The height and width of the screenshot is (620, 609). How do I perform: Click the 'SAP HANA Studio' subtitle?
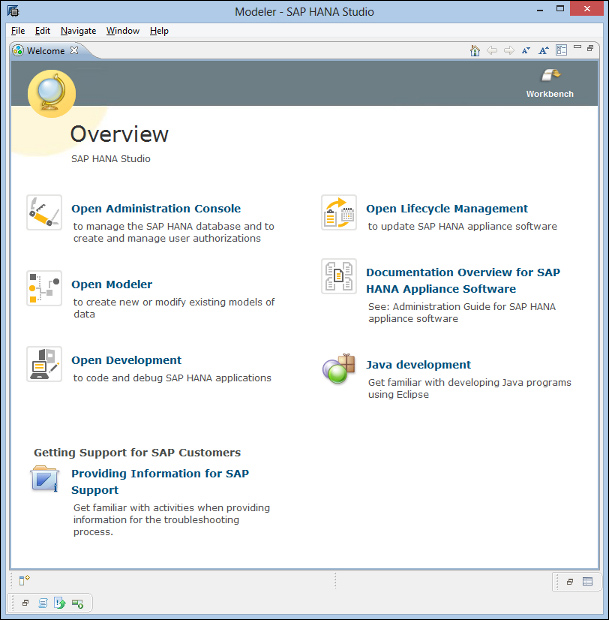111,159
